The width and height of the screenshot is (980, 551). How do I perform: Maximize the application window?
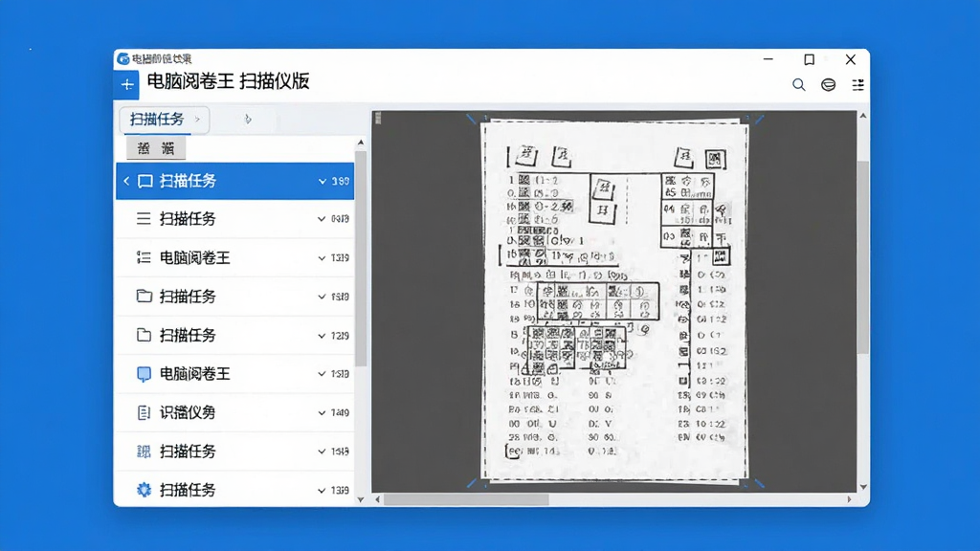click(810, 59)
